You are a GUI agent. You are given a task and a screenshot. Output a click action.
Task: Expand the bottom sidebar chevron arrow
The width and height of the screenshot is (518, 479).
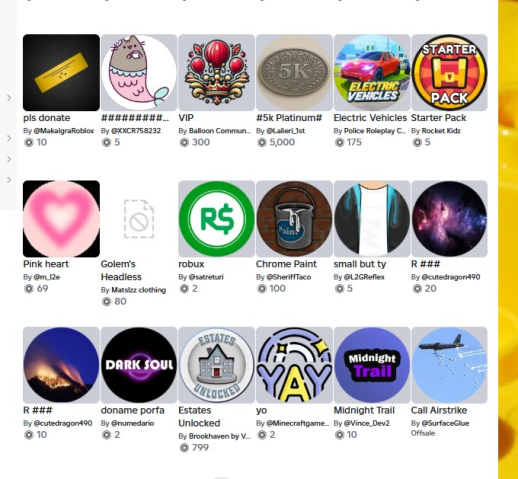[9, 180]
